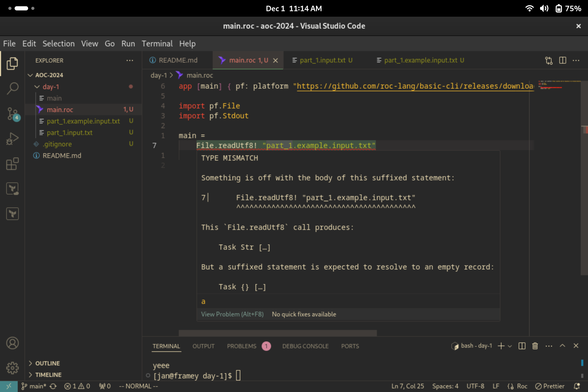Image resolution: width=588 pixels, height=392 pixels.
Task: Expand the OUTLINE section
Action: (x=47, y=363)
